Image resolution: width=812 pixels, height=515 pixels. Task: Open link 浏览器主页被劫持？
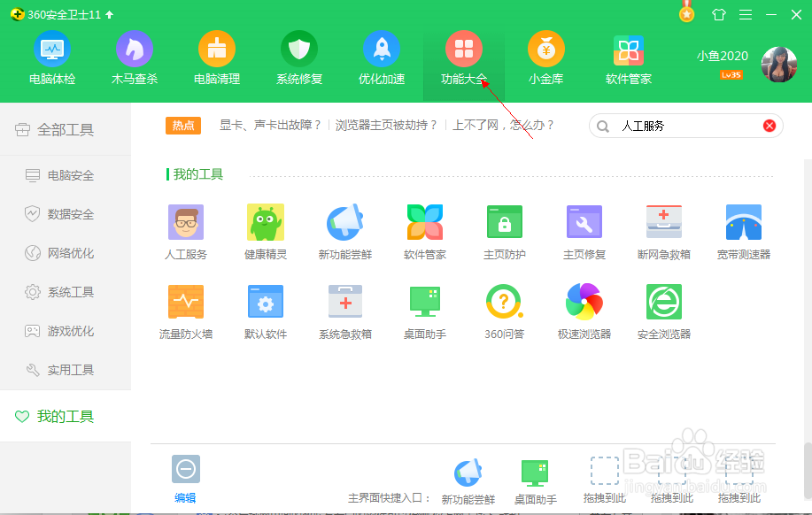tap(386, 126)
